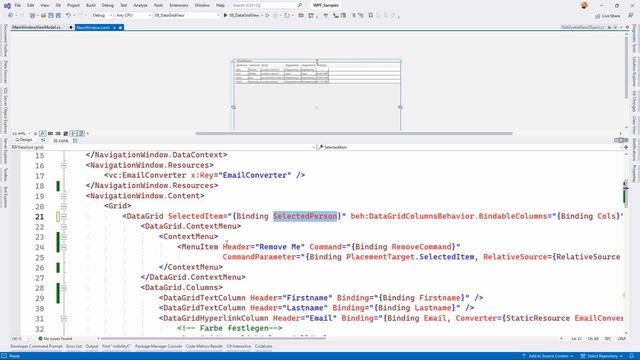Click the Live Share button
The width and height of the screenshot is (640, 360).
[x=608, y=16]
